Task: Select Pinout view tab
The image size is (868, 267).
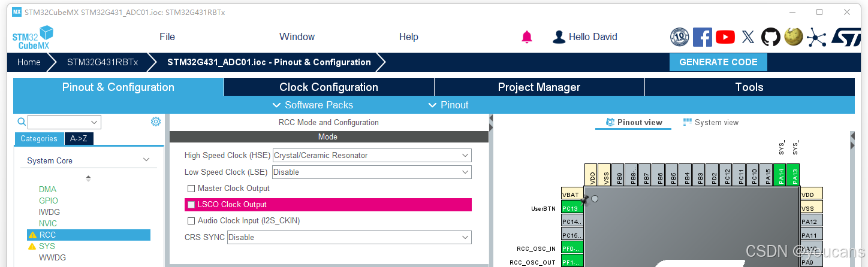Action: (634, 122)
